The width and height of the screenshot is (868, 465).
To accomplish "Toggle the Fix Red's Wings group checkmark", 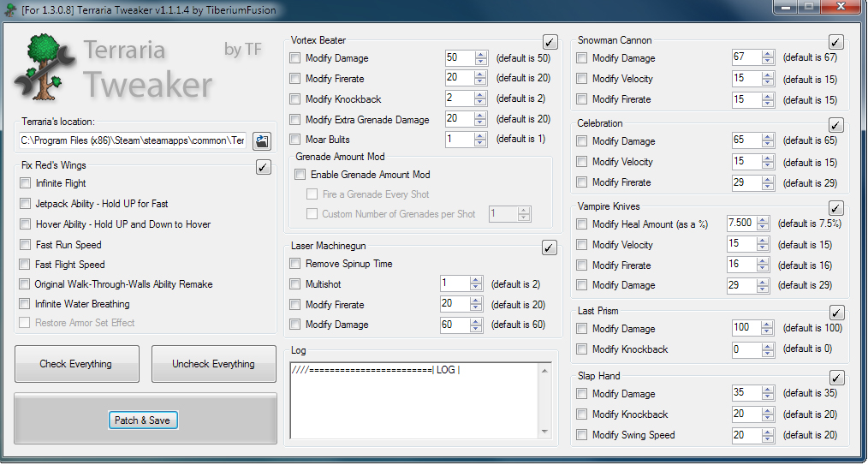I will point(264,167).
